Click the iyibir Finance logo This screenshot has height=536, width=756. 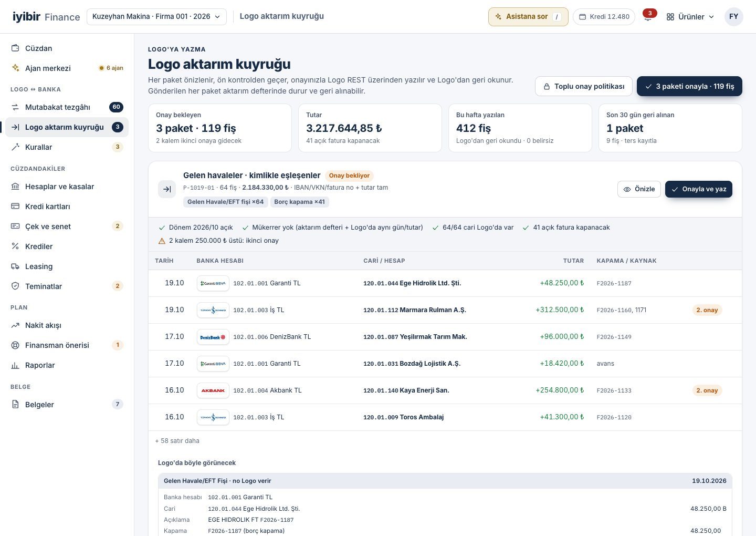pyautogui.click(x=46, y=16)
